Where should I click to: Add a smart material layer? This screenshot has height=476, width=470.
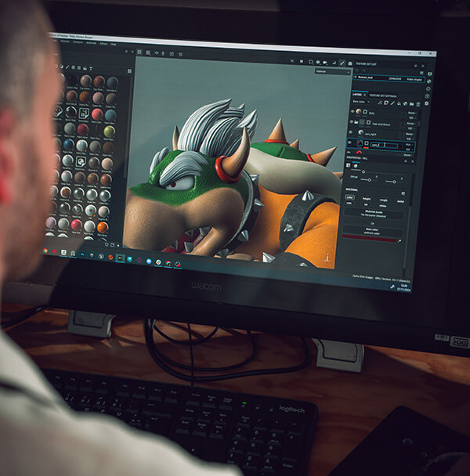pos(405,104)
